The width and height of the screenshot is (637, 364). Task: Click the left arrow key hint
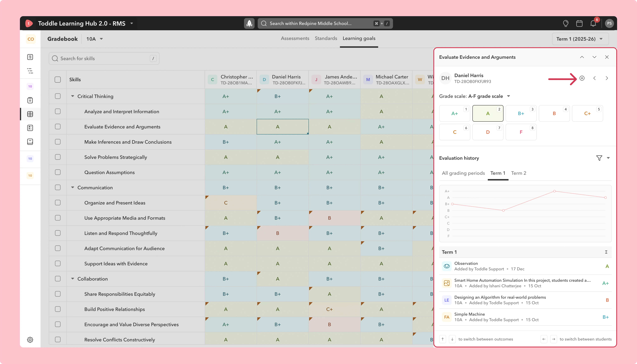(x=544, y=339)
